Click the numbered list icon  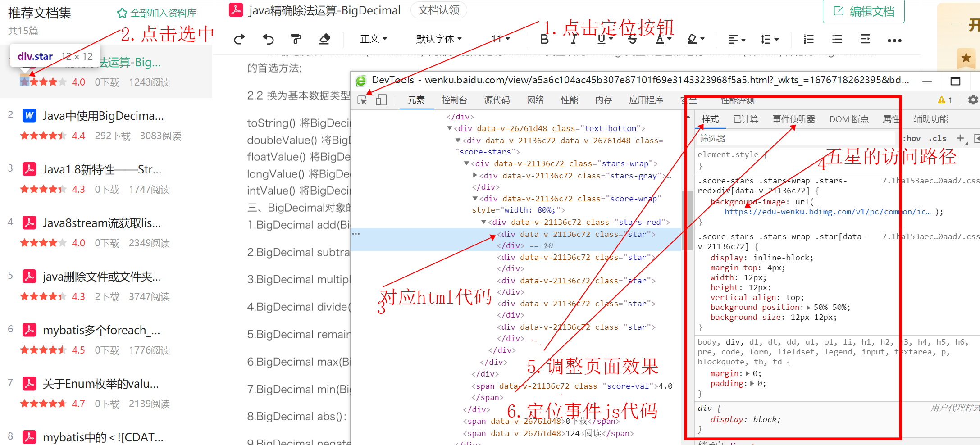click(808, 39)
